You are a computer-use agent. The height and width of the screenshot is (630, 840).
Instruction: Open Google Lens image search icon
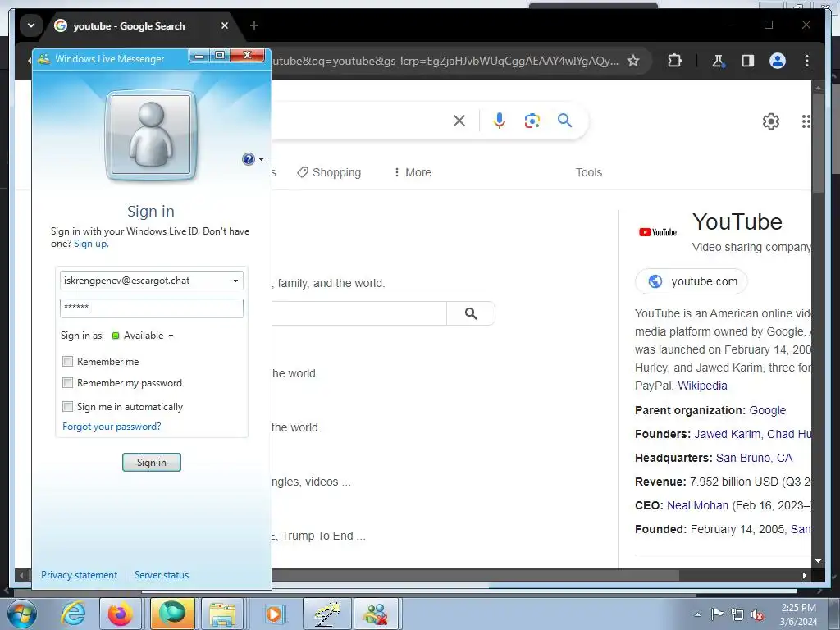tap(532, 121)
